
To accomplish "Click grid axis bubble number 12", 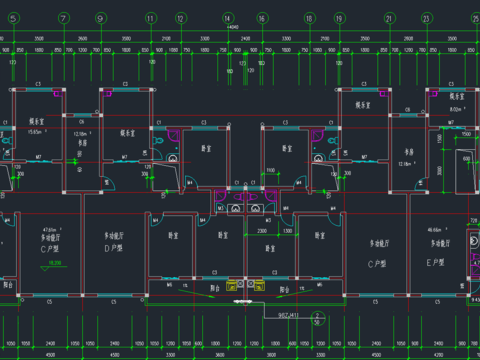I will point(181,18).
